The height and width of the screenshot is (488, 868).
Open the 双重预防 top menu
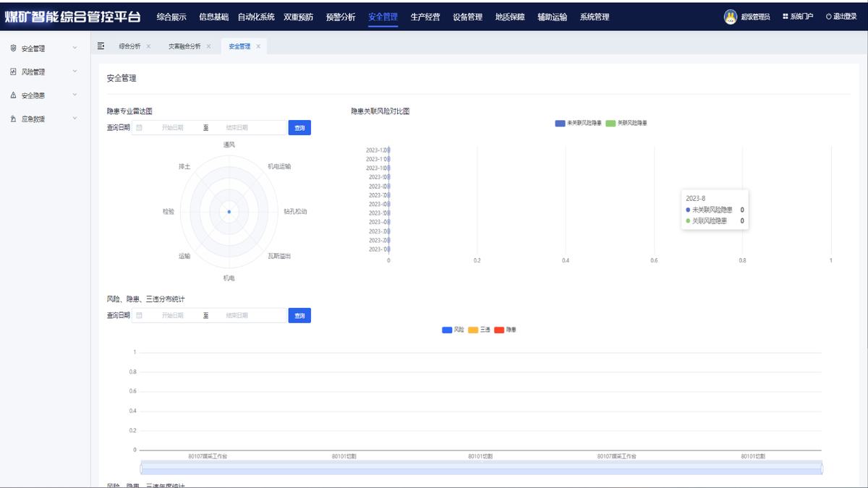coord(298,17)
